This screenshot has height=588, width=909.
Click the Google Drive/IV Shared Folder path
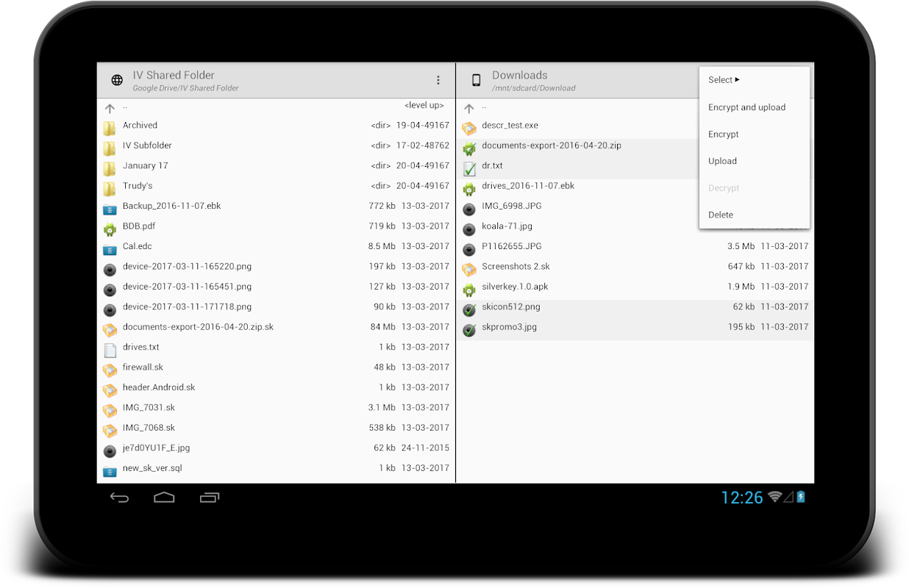coord(186,88)
